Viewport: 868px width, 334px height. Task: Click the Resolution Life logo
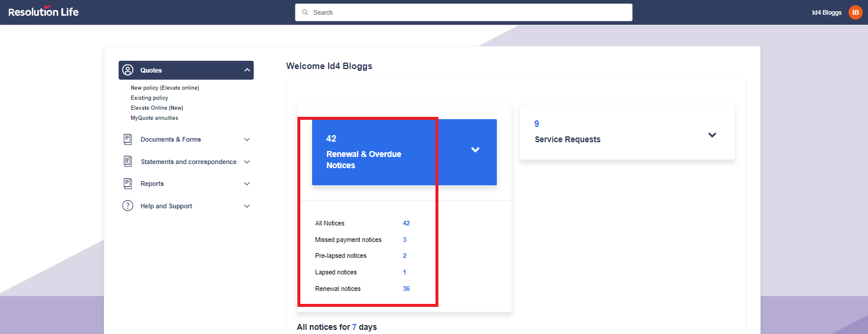44,12
